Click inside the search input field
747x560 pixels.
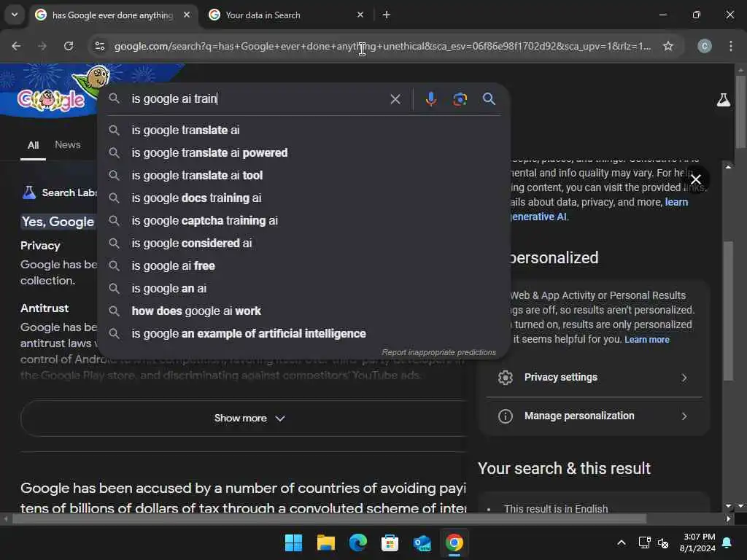(x=258, y=99)
